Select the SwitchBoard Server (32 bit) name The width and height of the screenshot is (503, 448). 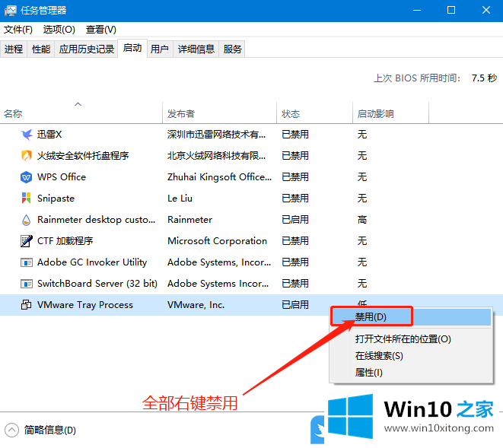97,284
